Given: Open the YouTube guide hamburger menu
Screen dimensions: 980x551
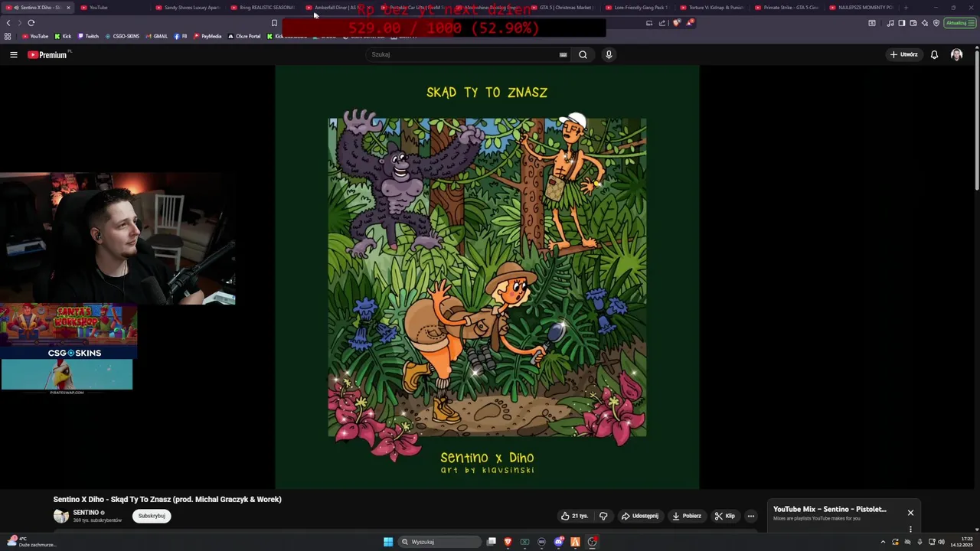Looking at the screenshot, I should click(x=13, y=54).
